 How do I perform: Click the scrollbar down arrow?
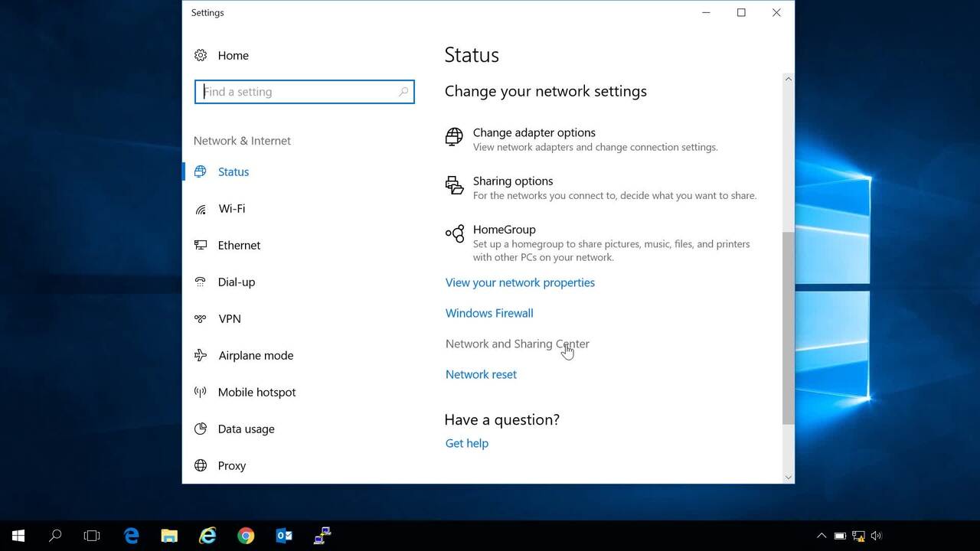coord(788,477)
